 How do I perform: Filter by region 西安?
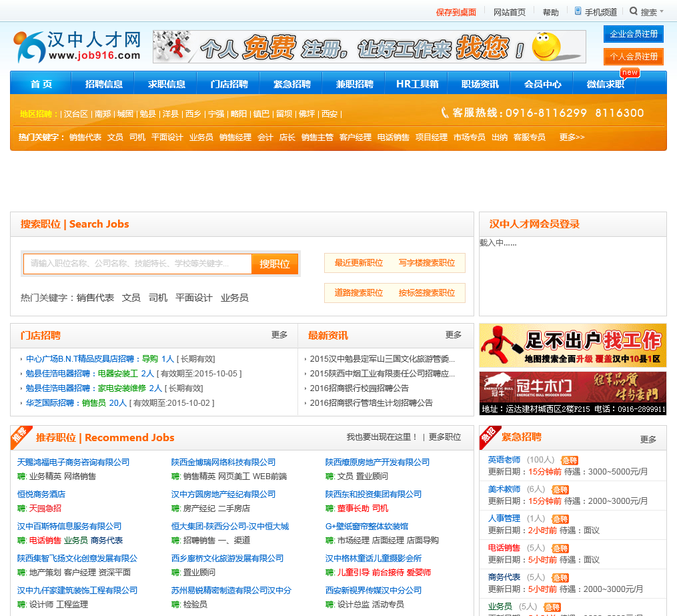pyautogui.click(x=329, y=114)
